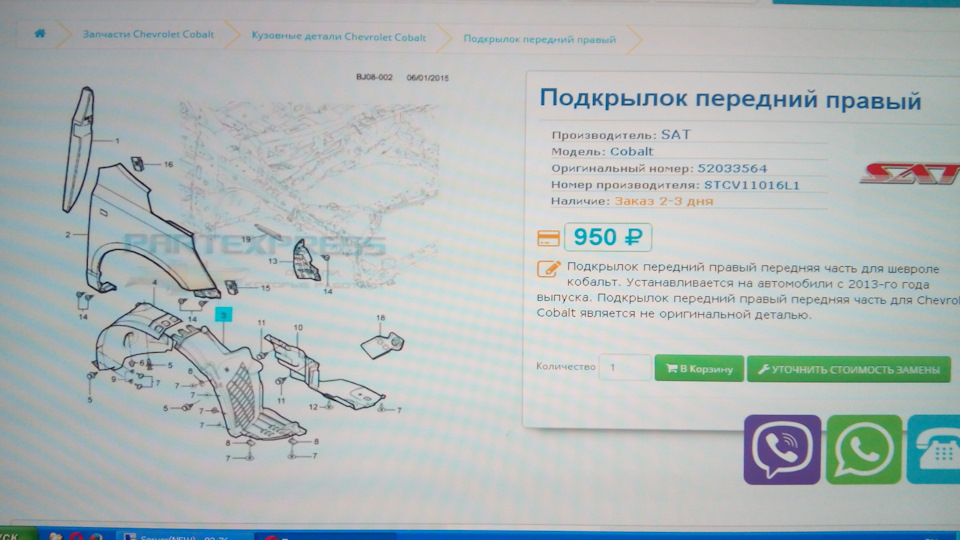
Task: Click Уточнить стоимость замены button
Action: pos(849,370)
